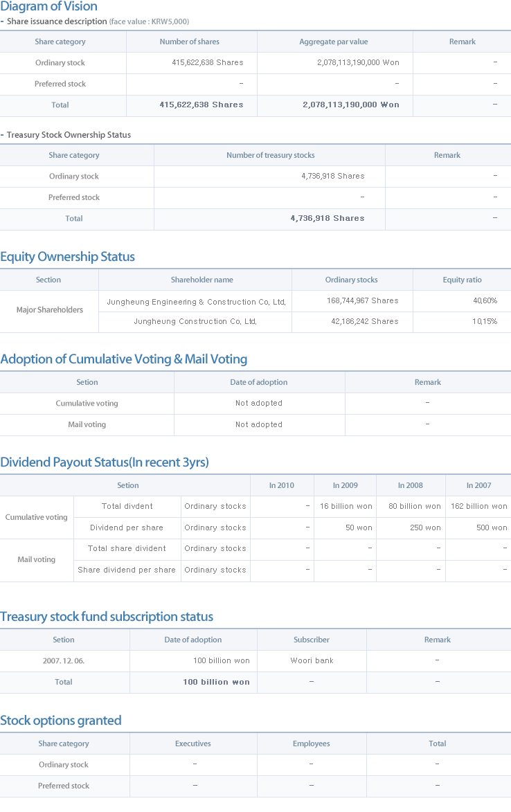Image resolution: width=511 pixels, height=812 pixels.
Task: Click the 'Major Shareholders' cell
Action: pos(50,309)
